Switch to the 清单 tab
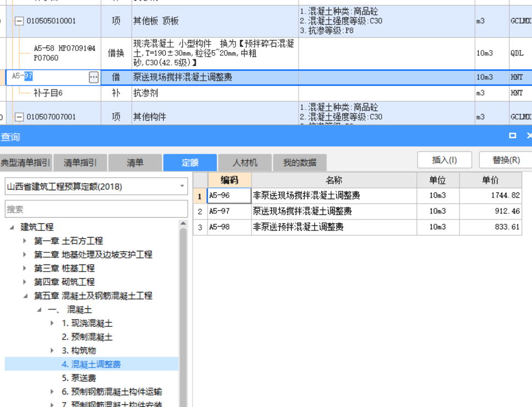The height and width of the screenshot is (407, 532). pyautogui.click(x=135, y=163)
